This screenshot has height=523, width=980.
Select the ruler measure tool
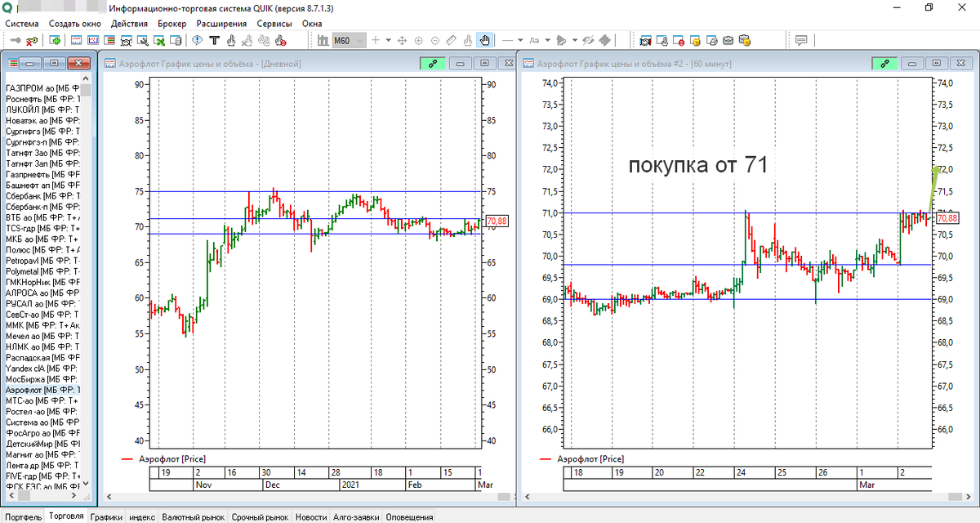[451, 40]
